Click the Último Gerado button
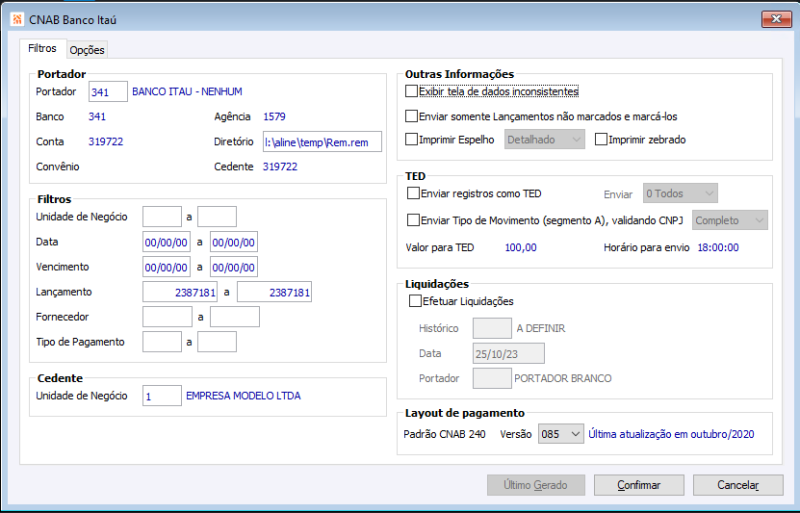 pyautogui.click(x=536, y=485)
